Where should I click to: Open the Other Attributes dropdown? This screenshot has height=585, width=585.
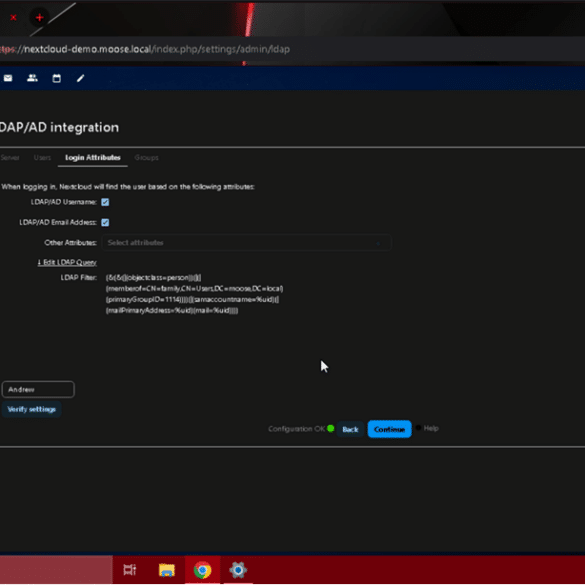click(247, 243)
